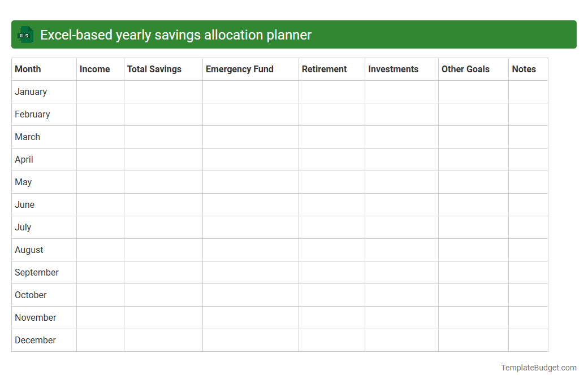Select the January row label
588x384 pixels.
(31, 91)
